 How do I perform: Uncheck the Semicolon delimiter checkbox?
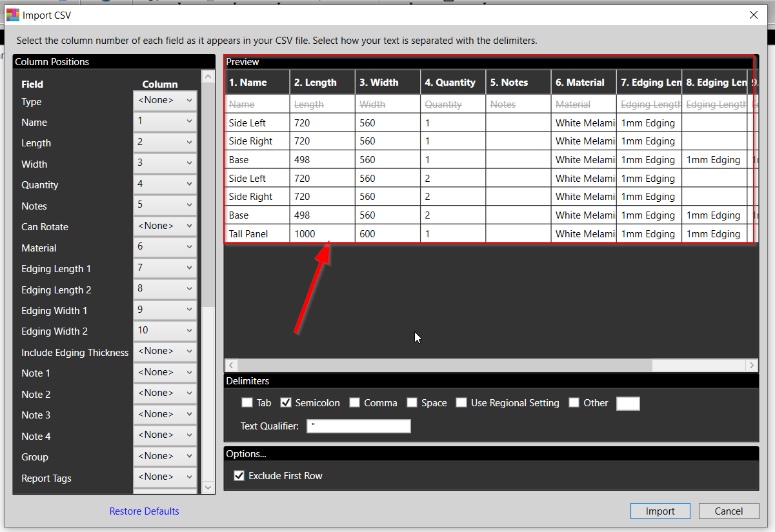point(287,403)
